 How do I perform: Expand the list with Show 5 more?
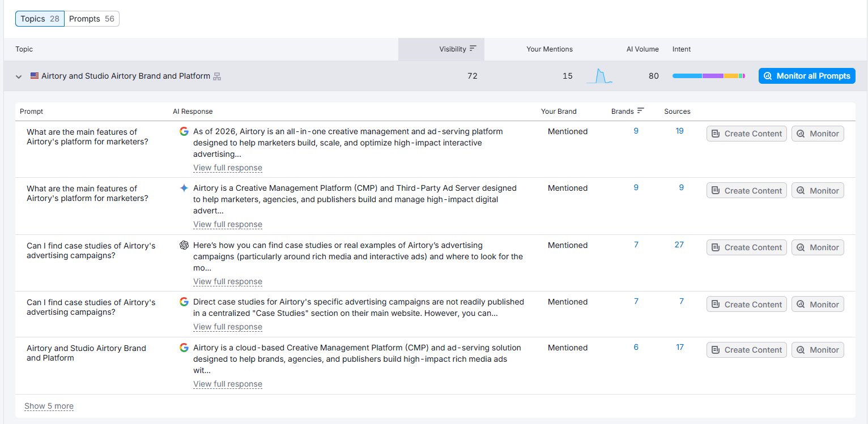point(49,406)
